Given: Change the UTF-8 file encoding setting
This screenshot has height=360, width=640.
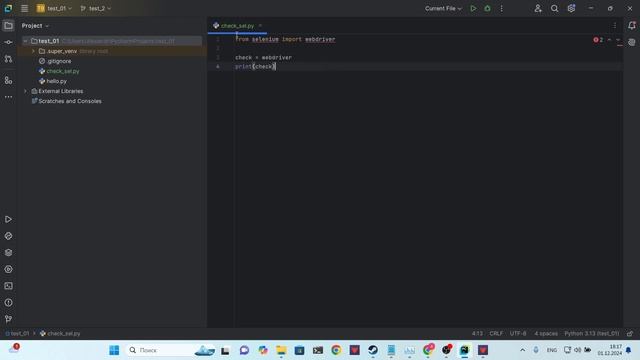Looking at the screenshot, I should click(x=518, y=333).
